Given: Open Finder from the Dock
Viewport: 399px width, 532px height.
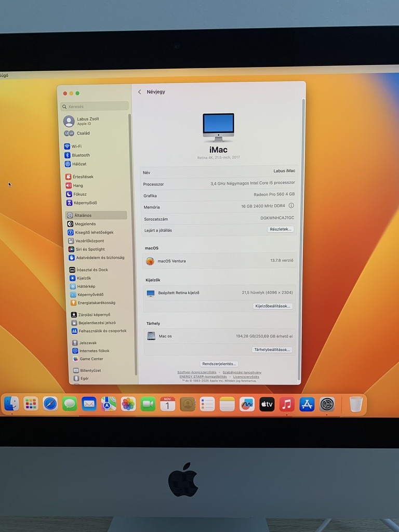Looking at the screenshot, I should tap(11, 403).
